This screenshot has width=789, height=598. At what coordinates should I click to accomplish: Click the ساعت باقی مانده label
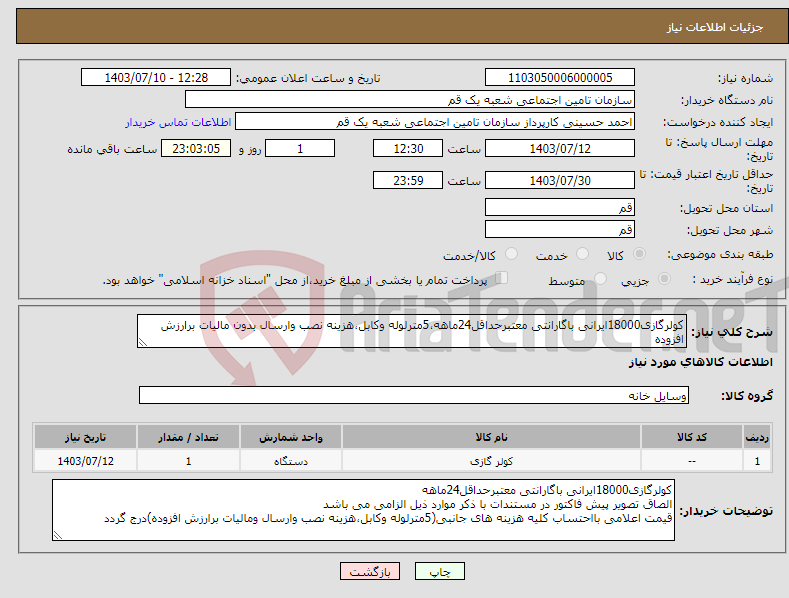[112, 149]
